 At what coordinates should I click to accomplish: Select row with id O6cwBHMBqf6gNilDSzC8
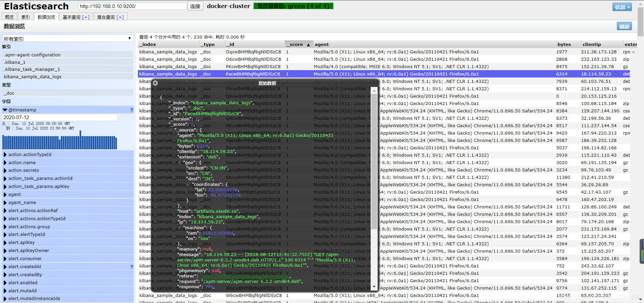384,59
